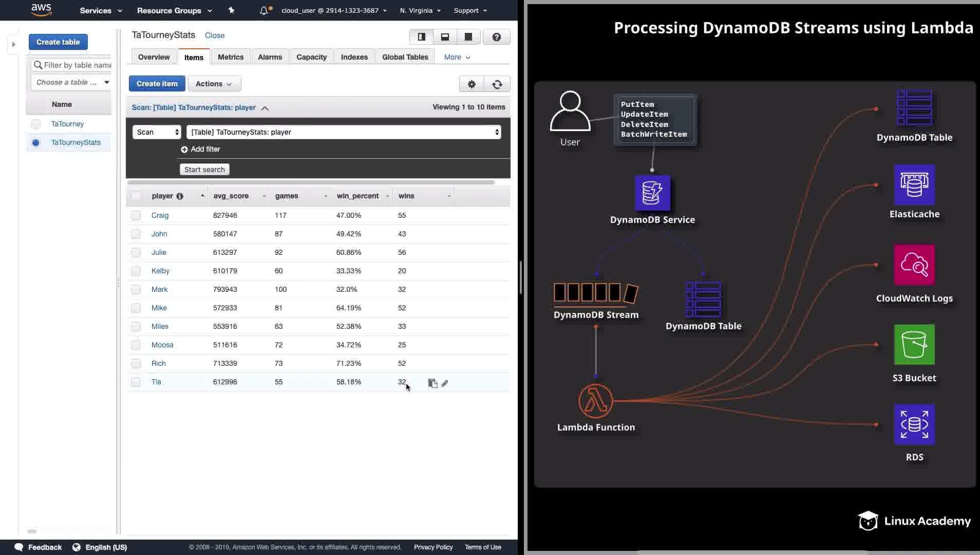
Task: Refresh the items list with reload icon
Action: [x=497, y=84]
